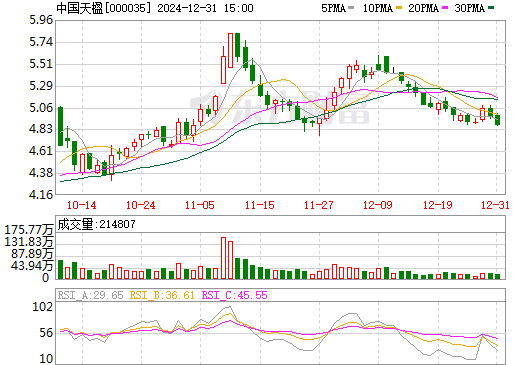Click the magenta 20PMA legend color marker

click(445, 8)
